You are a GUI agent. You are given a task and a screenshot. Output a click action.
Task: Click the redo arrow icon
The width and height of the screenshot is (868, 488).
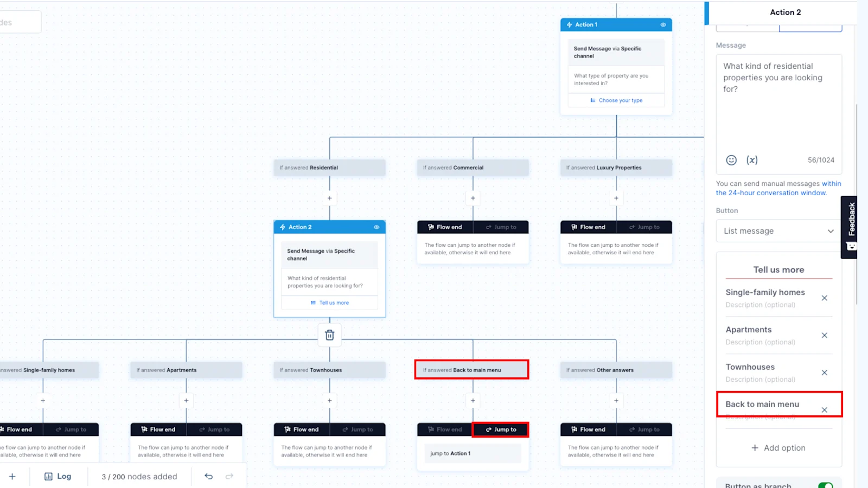pos(229,476)
